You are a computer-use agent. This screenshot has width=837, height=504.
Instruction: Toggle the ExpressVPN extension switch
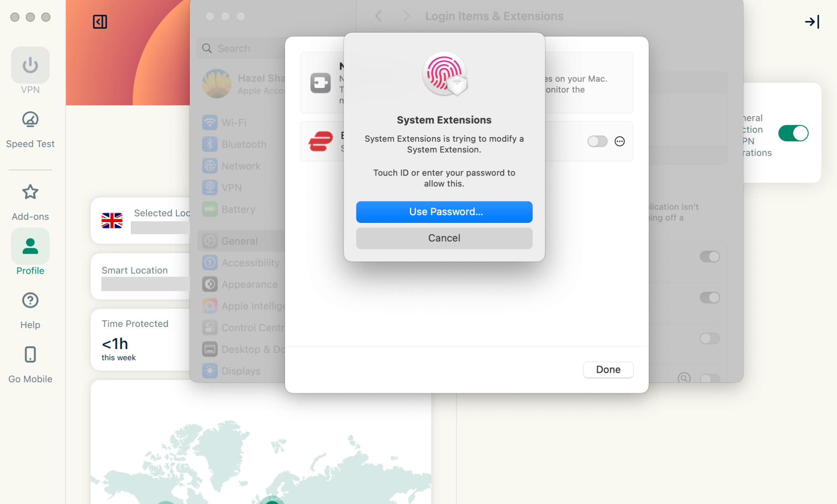(597, 141)
